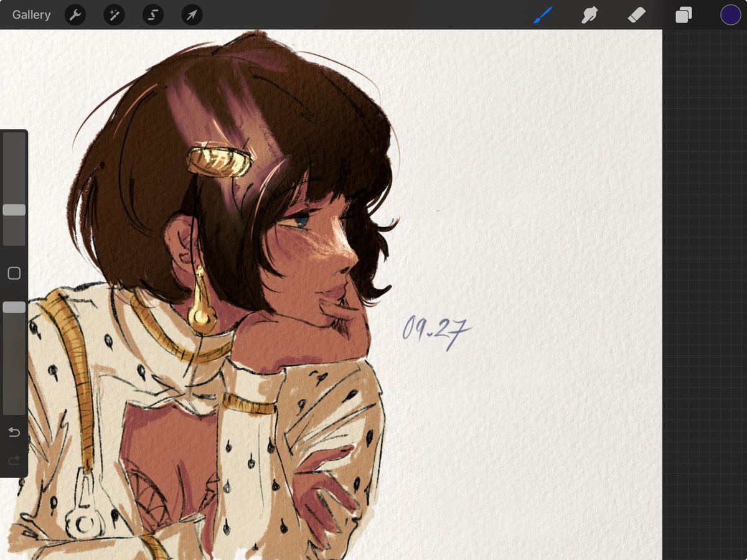Viewport: 747px width, 560px height.
Task: Open the Adjustments magic wand menu
Action: (x=114, y=15)
